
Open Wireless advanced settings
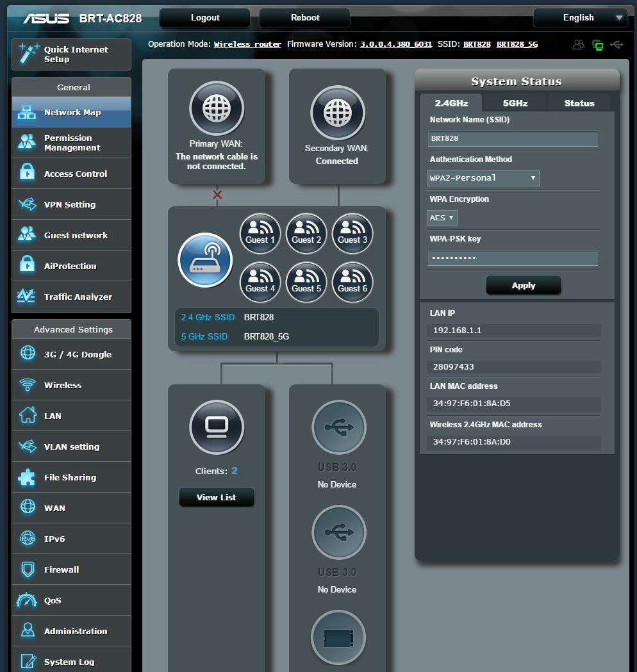pos(72,385)
